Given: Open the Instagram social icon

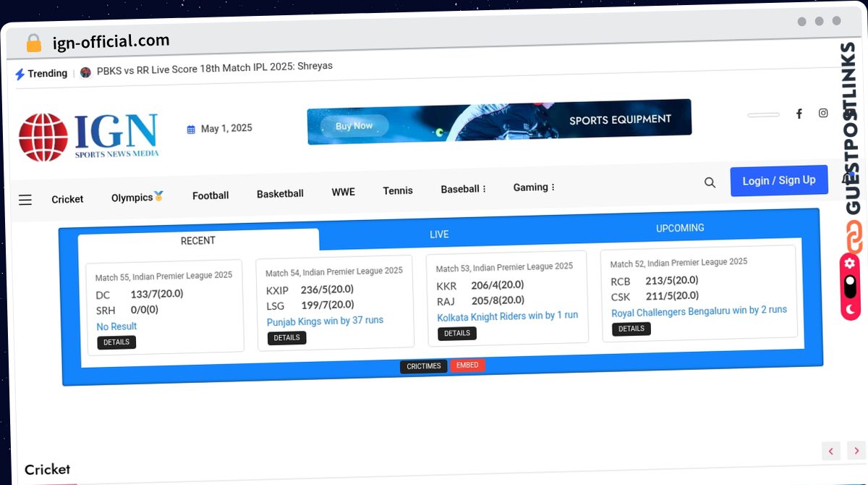Looking at the screenshot, I should [823, 113].
